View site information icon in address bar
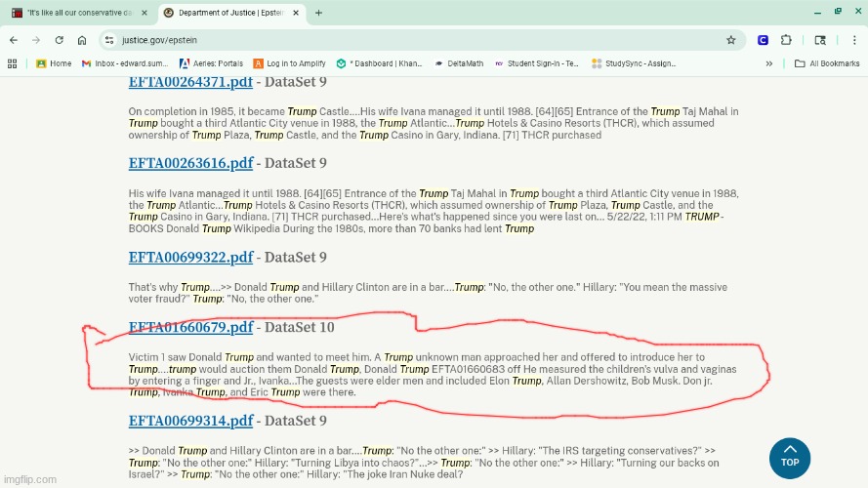Viewport: 868px width, 488px height. (109, 40)
